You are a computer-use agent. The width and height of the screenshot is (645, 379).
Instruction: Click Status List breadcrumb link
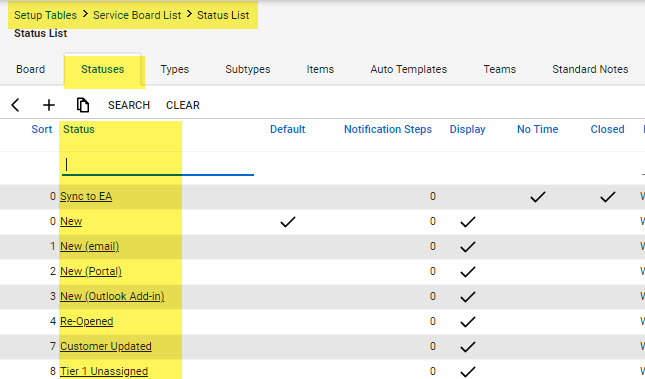(x=223, y=15)
